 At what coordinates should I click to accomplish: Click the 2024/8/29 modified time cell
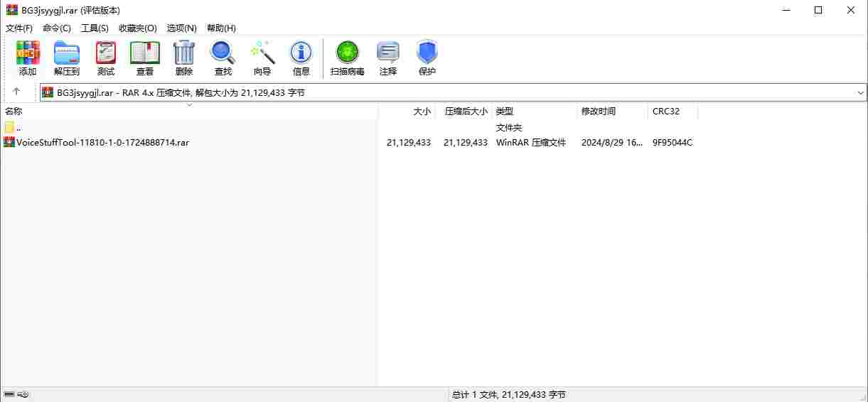pyautogui.click(x=612, y=142)
